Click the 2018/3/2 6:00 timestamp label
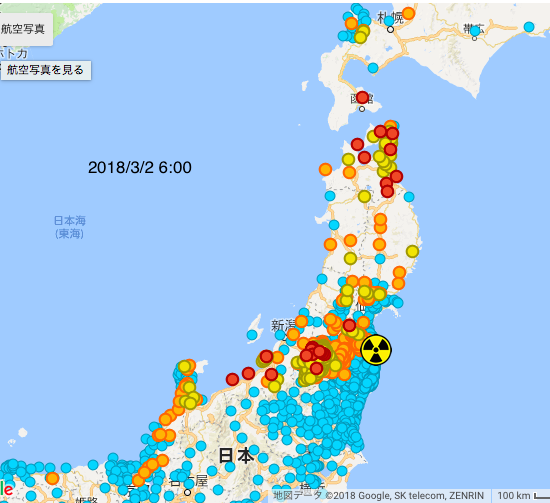Viewport: 550px width, 503px height. tap(140, 168)
